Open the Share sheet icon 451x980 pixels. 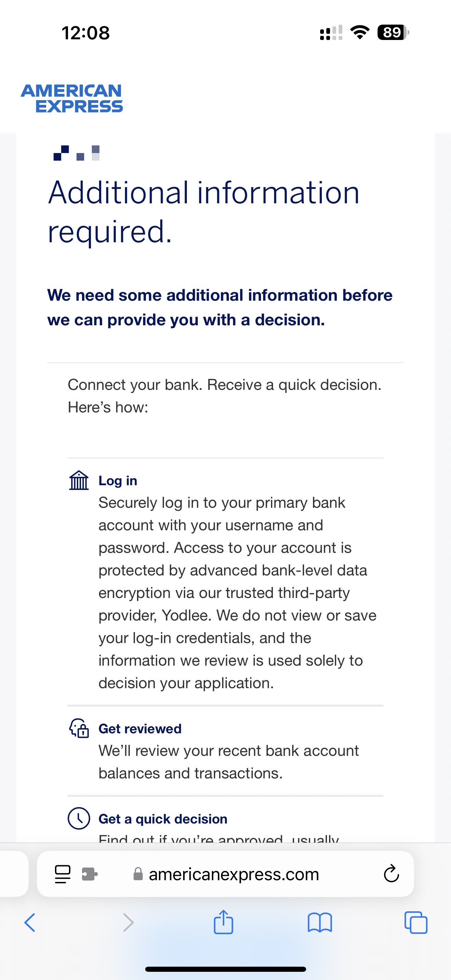pos(223,922)
